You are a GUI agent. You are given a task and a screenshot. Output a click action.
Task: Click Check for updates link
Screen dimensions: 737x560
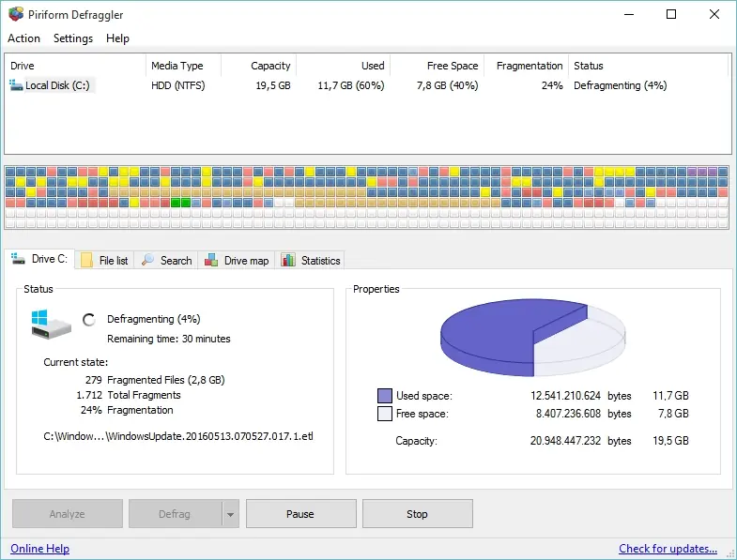tap(668, 548)
